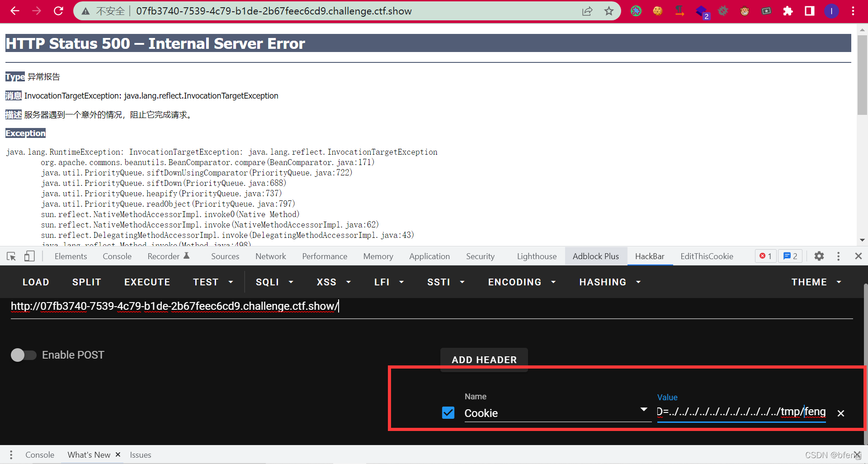Switch to the EditThisCookie tab

tap(707, 256)
